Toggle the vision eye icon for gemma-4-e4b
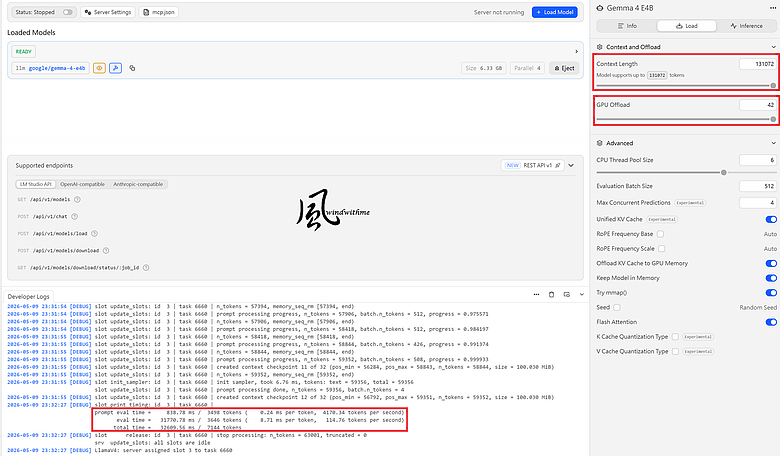 (x=99, y=68)
